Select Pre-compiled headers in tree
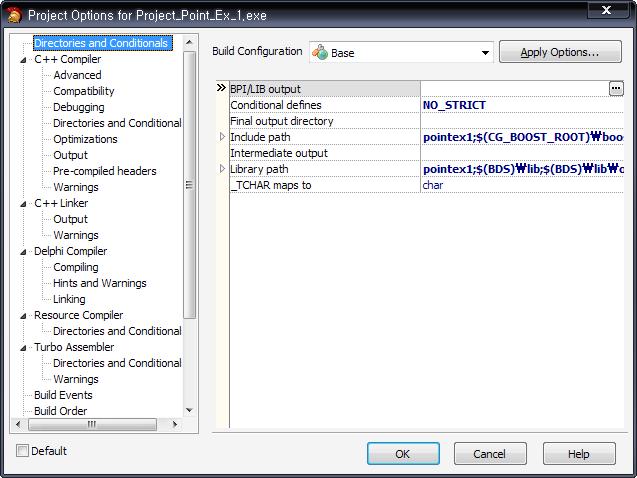The height and width of the screenshot is (478, 637). [x=104, y=171]
